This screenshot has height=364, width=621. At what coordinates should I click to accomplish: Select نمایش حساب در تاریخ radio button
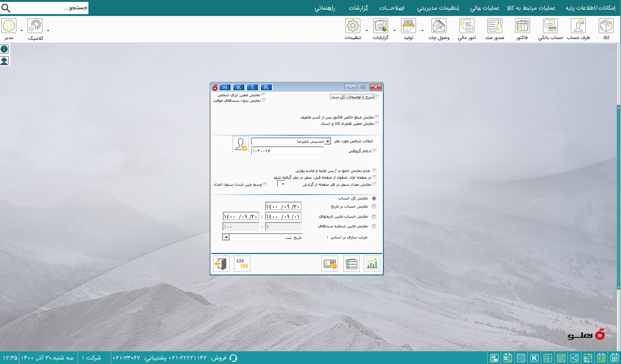coord(374,207)
